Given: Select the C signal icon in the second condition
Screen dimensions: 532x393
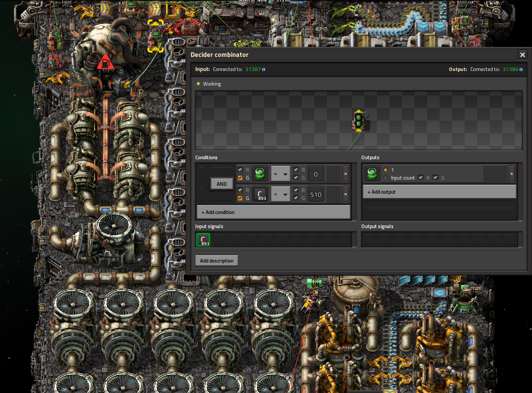Looking at the screenshot, I should tap(260, 194).
